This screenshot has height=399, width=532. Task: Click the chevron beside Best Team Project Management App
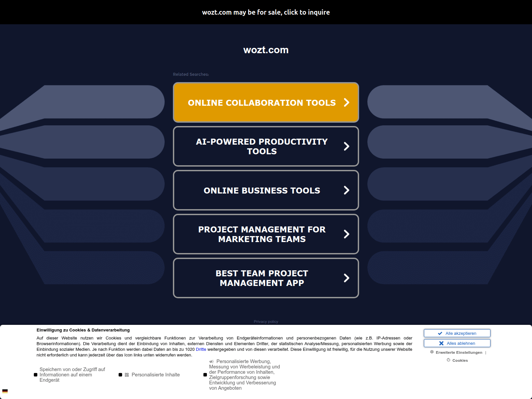point(346,278)
